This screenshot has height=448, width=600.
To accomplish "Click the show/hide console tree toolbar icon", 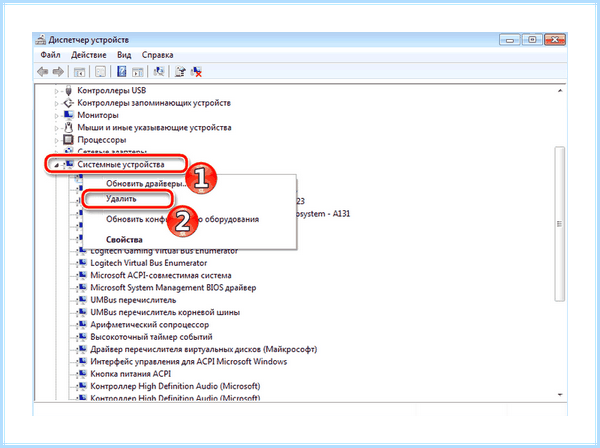I will point(79,72).
